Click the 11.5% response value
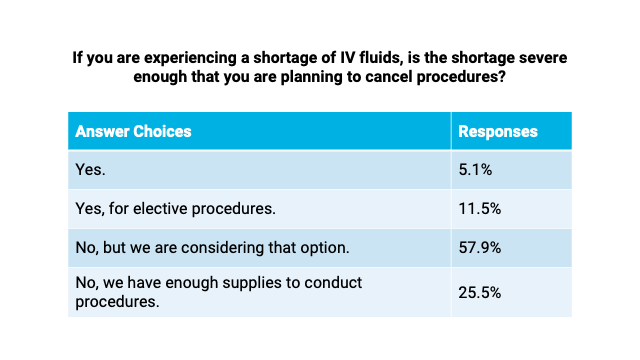Screen dimensions: 640x360 coord(480,209)
